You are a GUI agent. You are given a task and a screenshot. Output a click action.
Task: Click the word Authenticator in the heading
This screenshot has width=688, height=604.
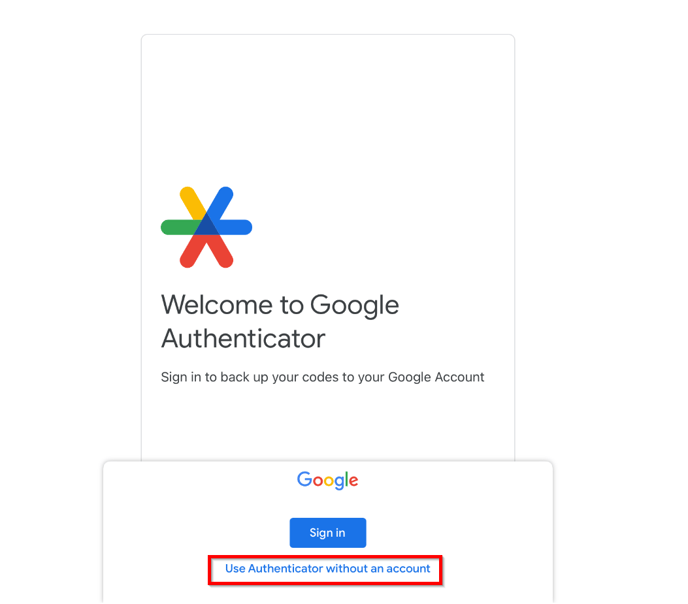pyautogui.click(x=243, y=339)
